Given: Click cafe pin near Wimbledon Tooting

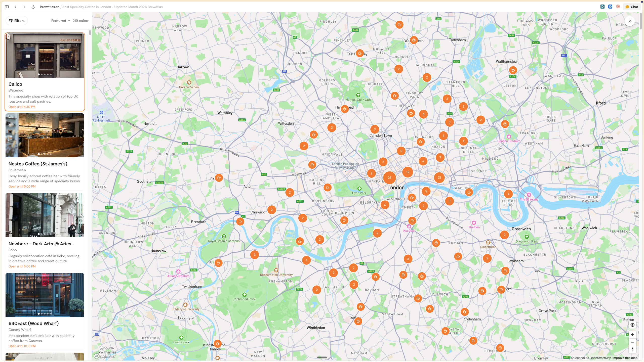Looking at the screenshot, I should [358, 321].
